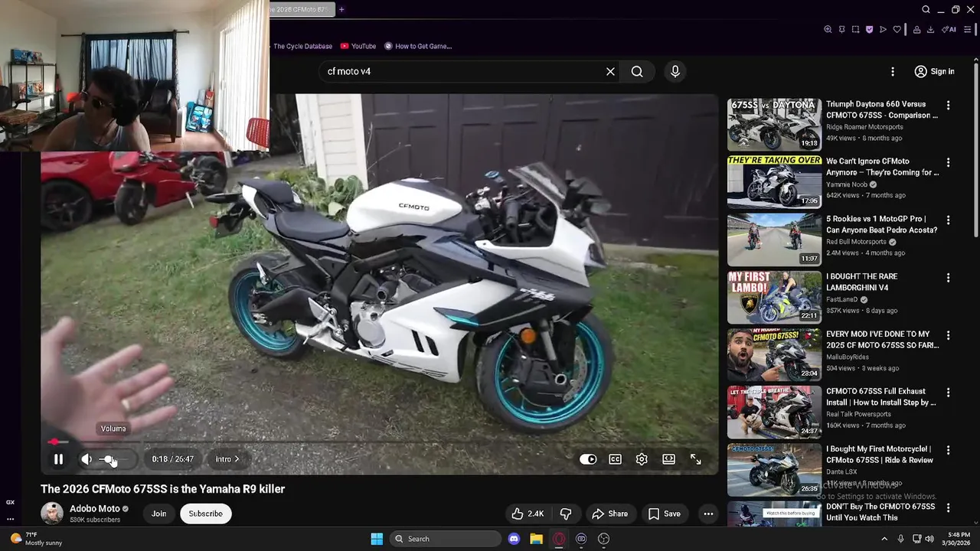
Task: Click the browser zoom magnifier icon
Action: pos(828,30)
